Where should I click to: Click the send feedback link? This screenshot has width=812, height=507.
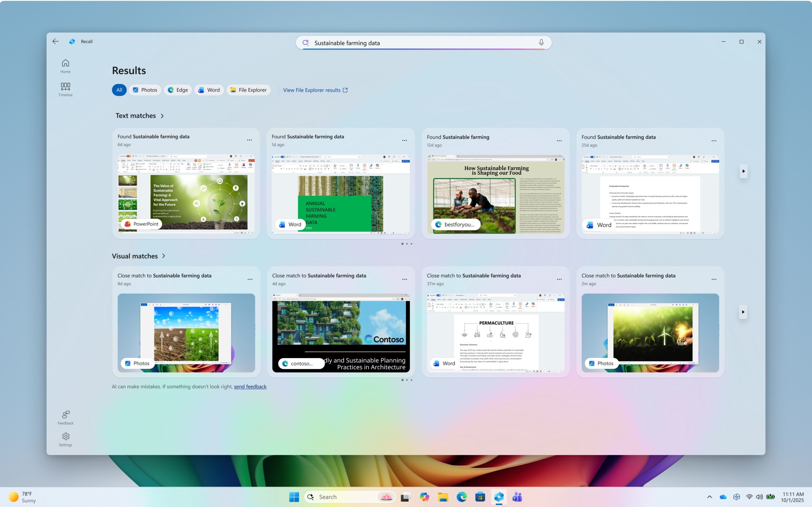[250, 387]
